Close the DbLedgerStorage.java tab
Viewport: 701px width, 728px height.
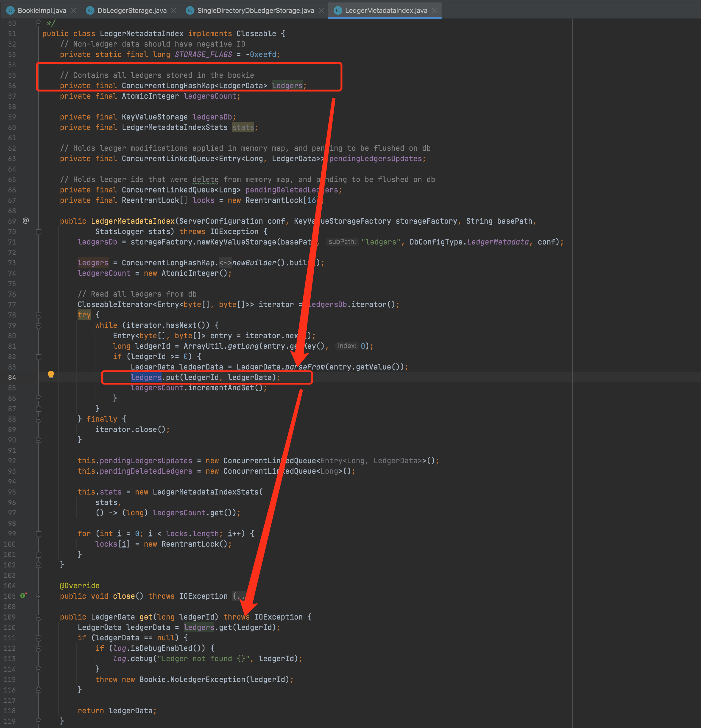tap(174, 10)
